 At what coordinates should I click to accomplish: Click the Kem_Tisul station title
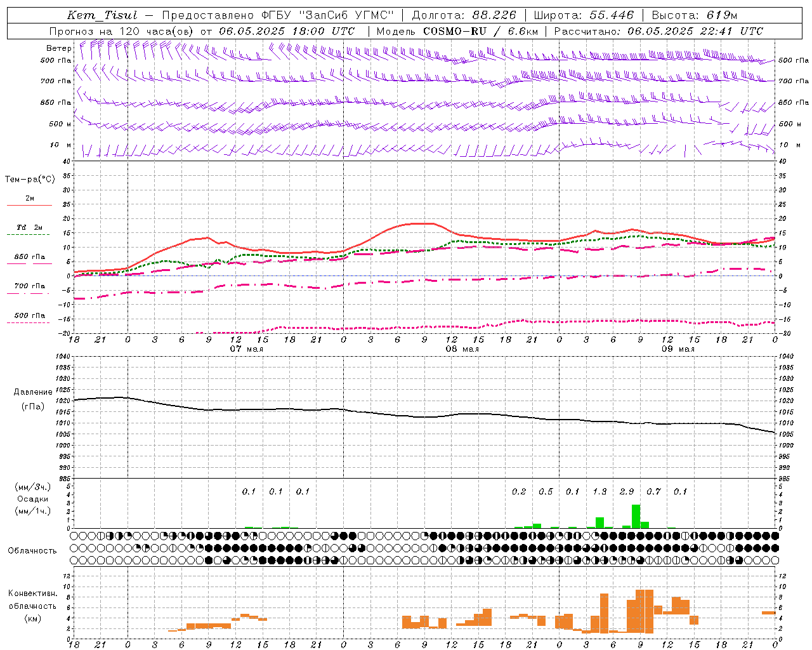[x=102, y=15]
